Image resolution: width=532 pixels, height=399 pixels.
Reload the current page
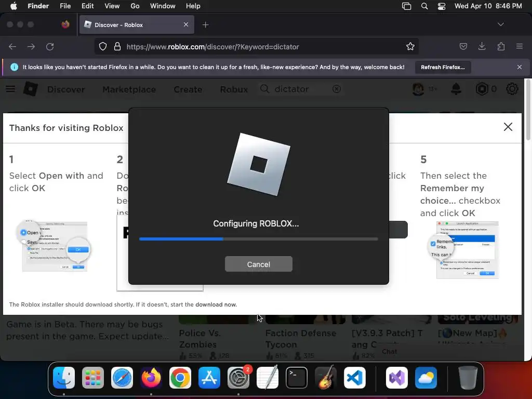point(50,46)
